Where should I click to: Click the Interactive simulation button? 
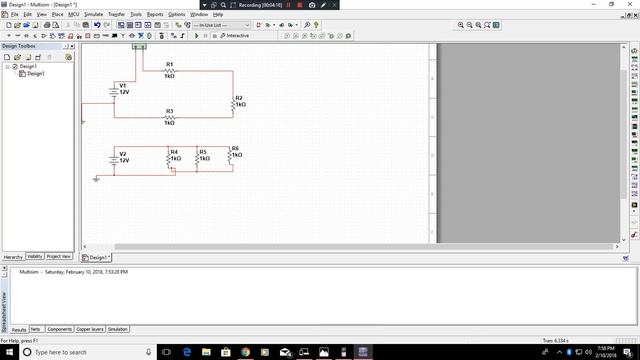tap(234, 36)
